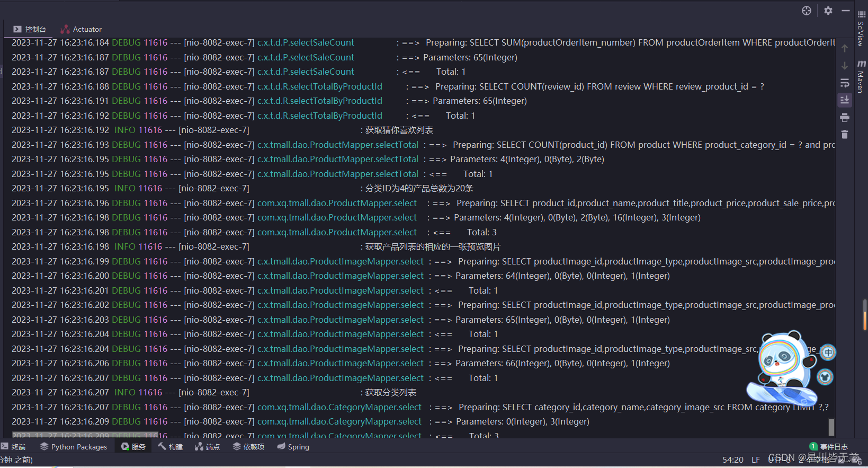Open com.xq.tmall.dao.ProductMapper.select link at 16:23:16.196
The height and width of the screenshot is (468, 868).
[x=337, y=203]
